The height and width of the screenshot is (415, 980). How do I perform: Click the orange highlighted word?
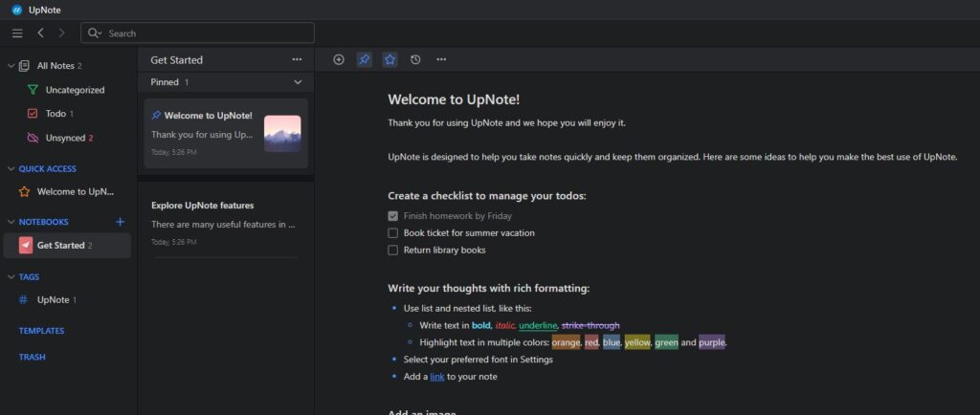pyautogui.click(x=567, y=342)
